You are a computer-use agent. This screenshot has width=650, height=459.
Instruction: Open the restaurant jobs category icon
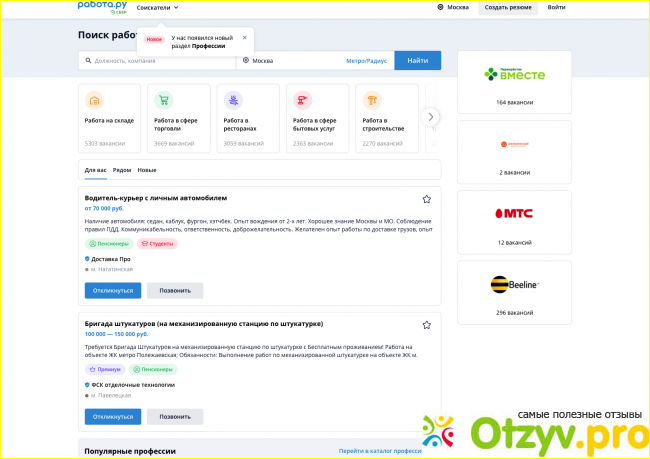tap(234, 100)
